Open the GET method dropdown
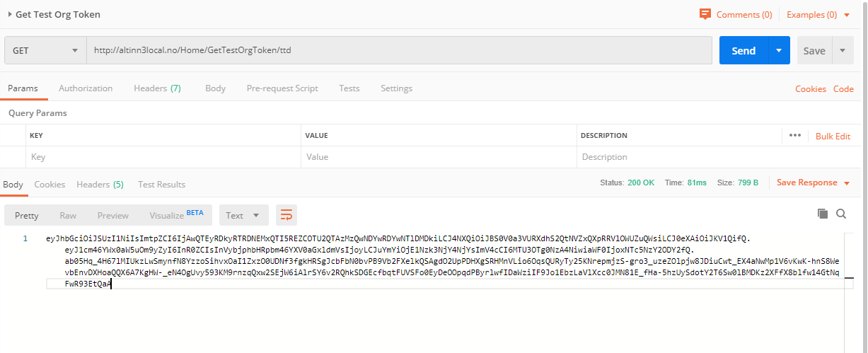The image size is (868, 353). pyautogui.click(x=45, y=51)
